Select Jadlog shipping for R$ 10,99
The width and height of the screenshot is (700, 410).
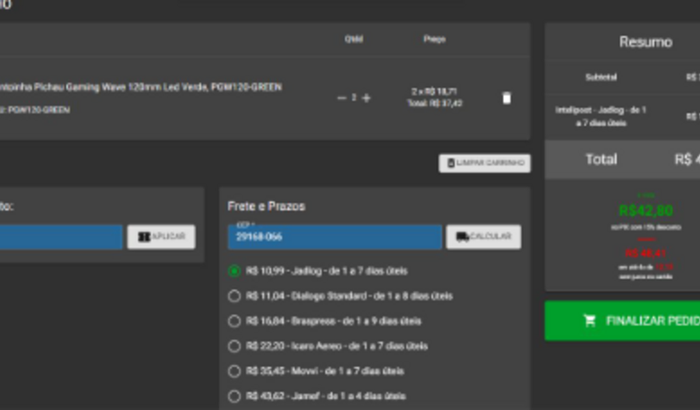pyautogui.click(x=235, y=271)
